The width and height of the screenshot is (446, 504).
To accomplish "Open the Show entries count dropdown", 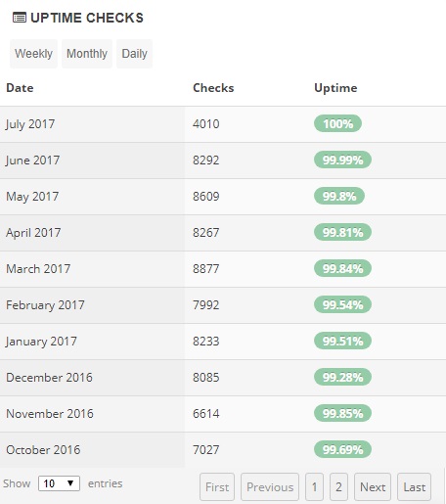I will pos(59,483).
